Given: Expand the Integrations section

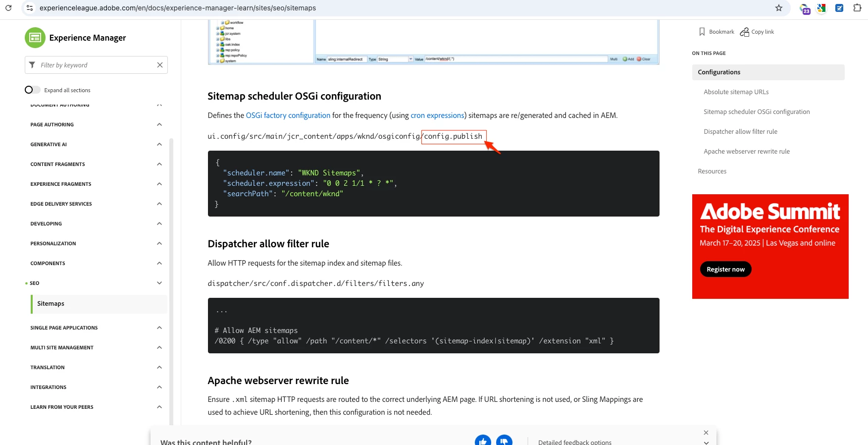Looking at the screenshot, I should pos(159,387).
